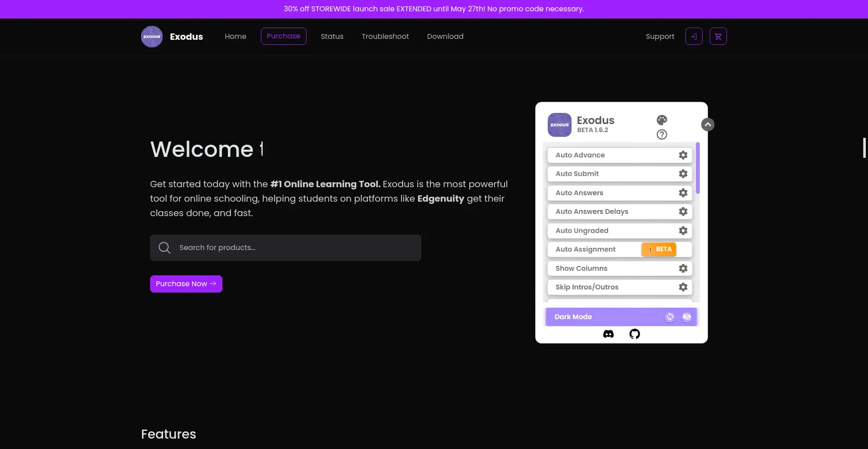This screenshot has height=449, width=868.
Task: Open Show Columns settings gear
Action: [683, 268]
